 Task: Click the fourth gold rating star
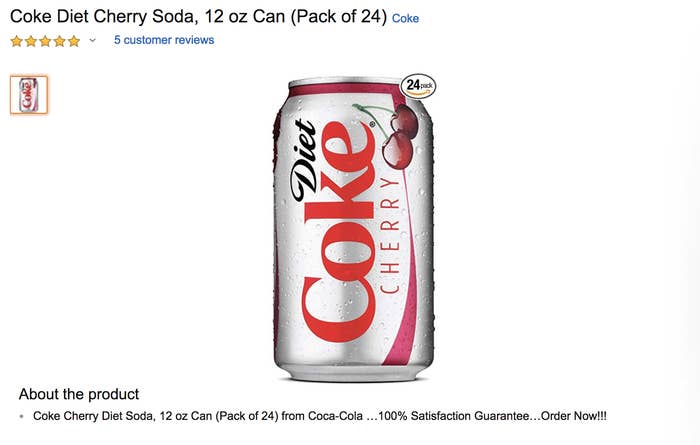click(x=59, y=41)
